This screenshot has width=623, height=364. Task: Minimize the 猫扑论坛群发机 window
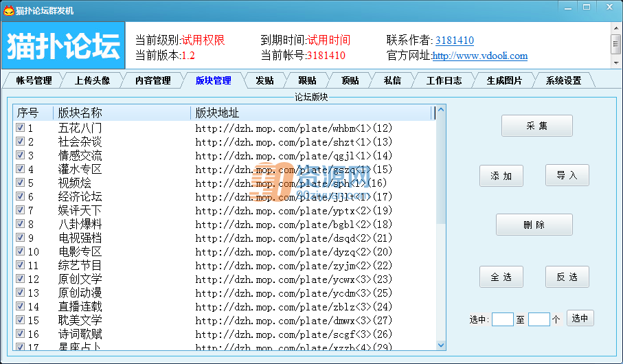pyautogui.click(x=568, y=8)
